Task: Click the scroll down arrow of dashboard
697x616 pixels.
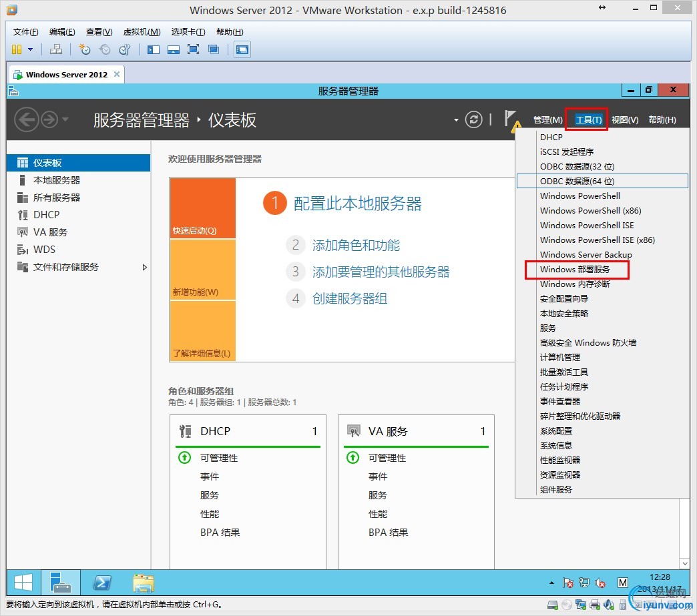Action: click(x=684, y=563)
